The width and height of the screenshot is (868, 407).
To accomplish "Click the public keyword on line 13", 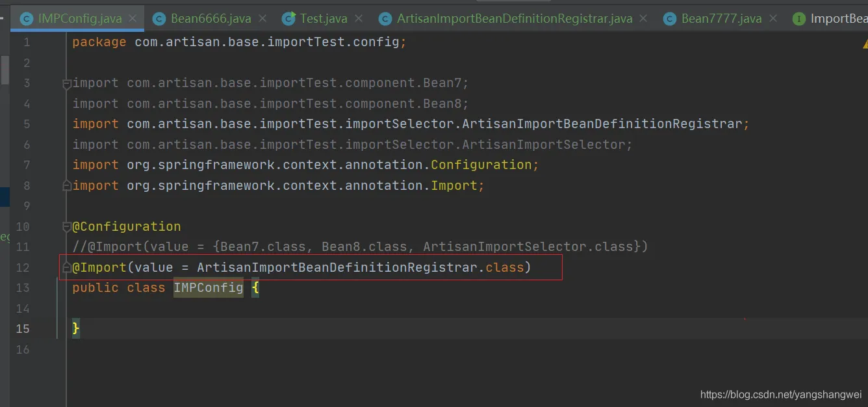I will point(96,288).
